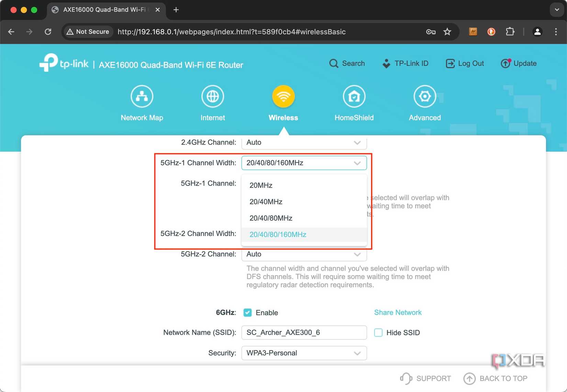Click the Support headset icon
The height and width of the screenshot is (392, 567).
coord(405,378)
